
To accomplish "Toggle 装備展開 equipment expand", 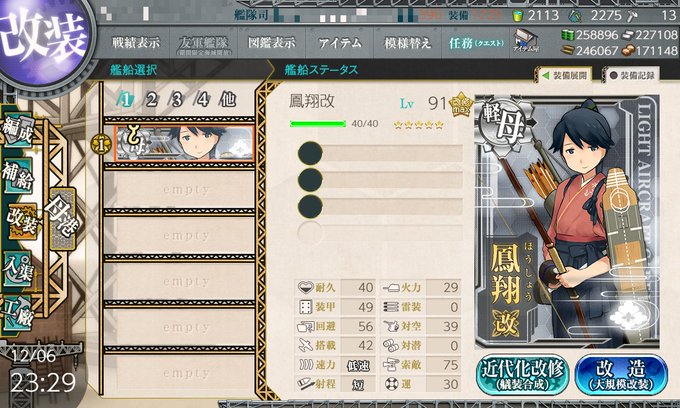I will pyautogui.click(x=565, y=75).
